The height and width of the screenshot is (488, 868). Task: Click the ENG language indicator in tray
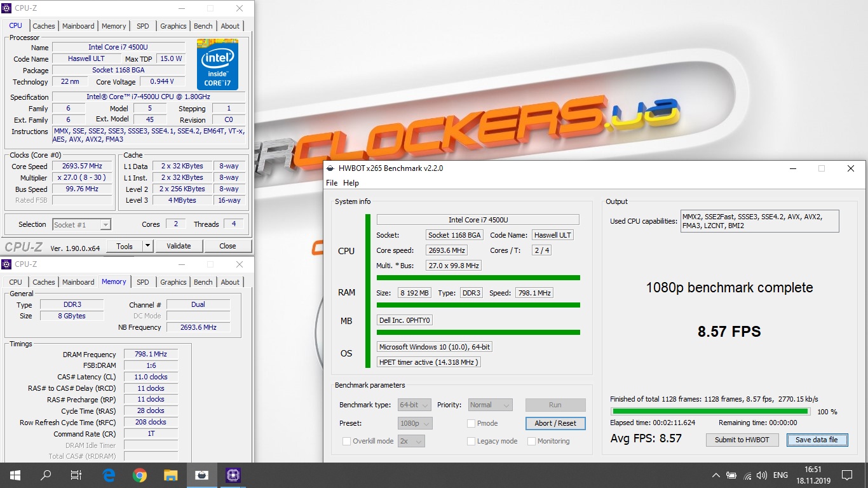(x=780, y=475)
